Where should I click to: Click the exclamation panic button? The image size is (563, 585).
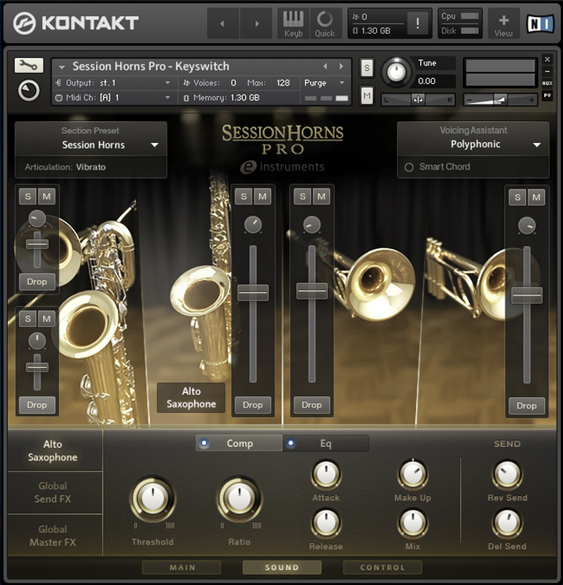417,24
